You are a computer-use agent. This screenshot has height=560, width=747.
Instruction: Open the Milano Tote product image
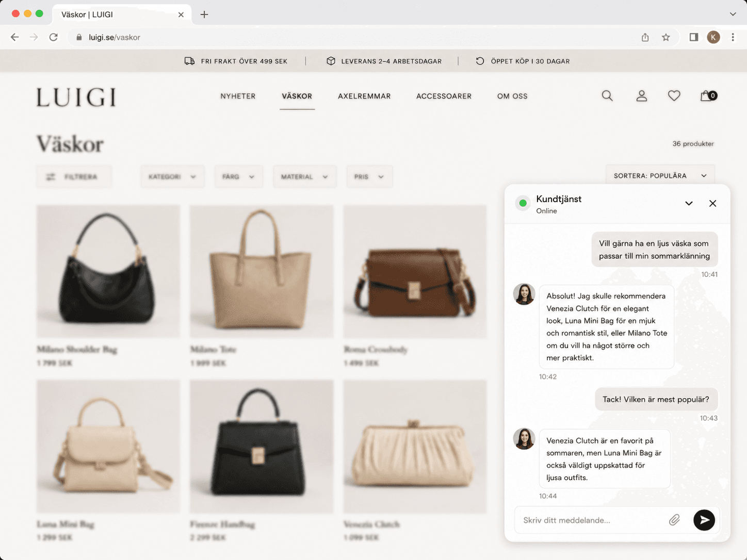tap(262, 272)
